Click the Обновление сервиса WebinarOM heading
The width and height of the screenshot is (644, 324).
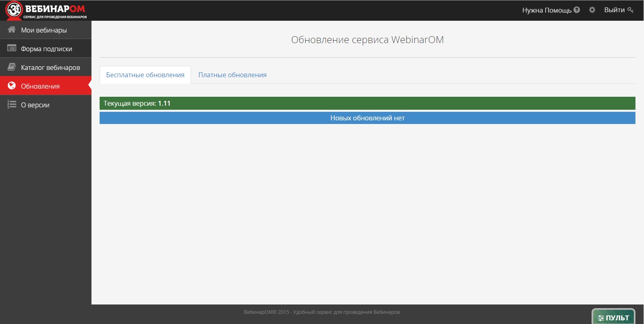point(368,40)
